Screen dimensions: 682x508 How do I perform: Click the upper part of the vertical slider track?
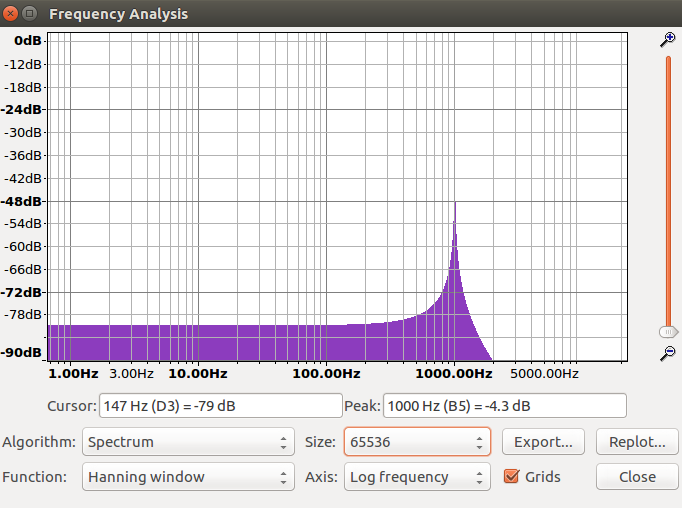click(x=668, y=120)
